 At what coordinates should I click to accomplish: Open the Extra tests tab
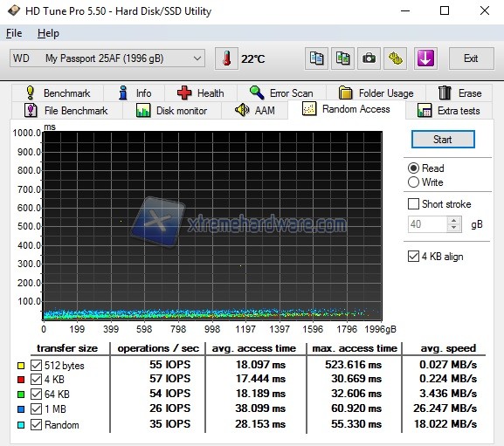pyautogui.click(x=449, y=111)
